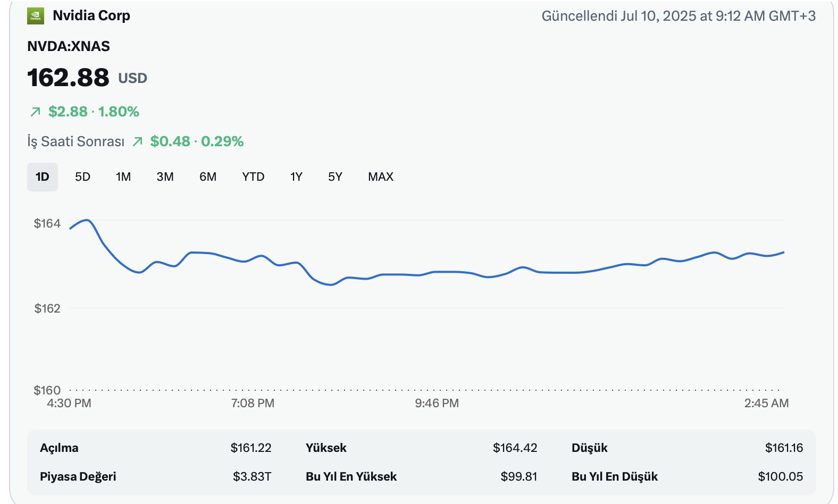The image size is (838, 504).
Task: Click the price line peak near $164
Action: pos(87,220)
